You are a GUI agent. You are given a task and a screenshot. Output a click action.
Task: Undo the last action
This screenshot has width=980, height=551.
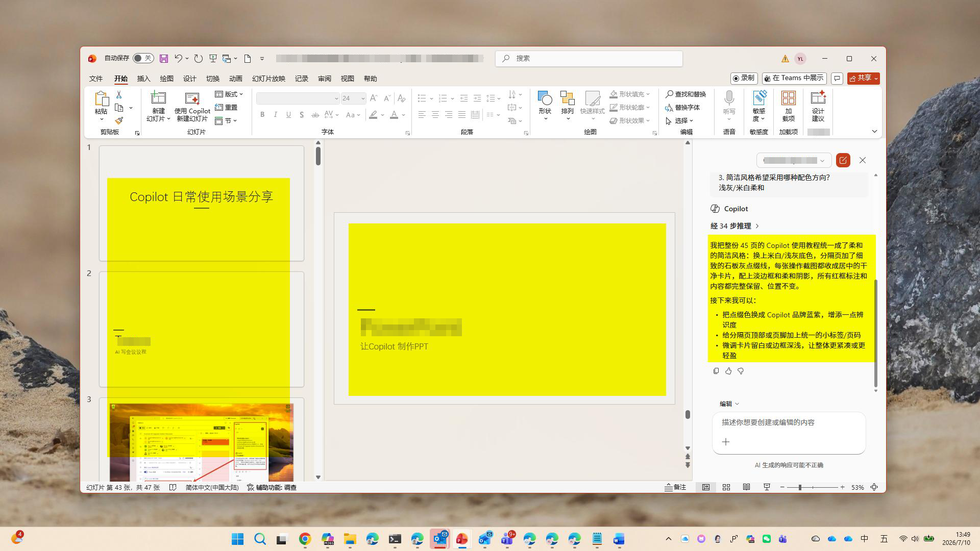click(x=178, y=59)
